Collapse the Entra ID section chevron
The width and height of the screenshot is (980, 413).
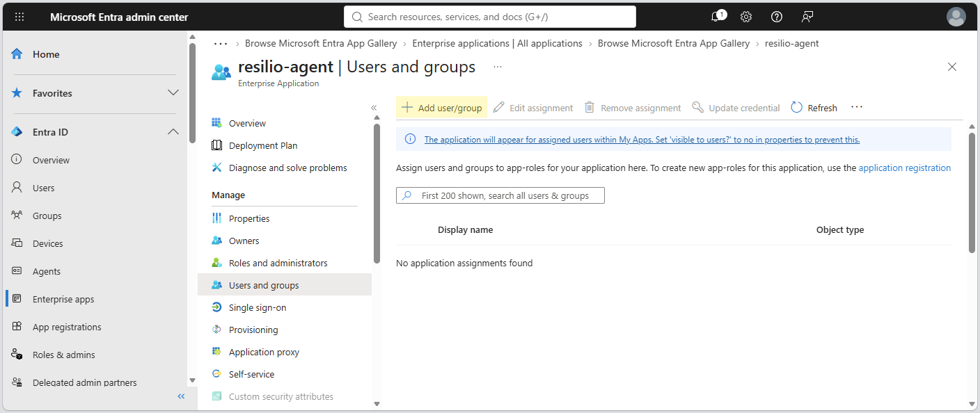(173, 132)
